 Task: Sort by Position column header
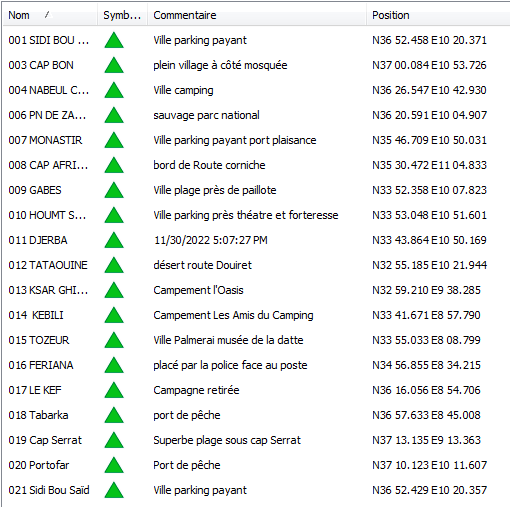(438, 15)
